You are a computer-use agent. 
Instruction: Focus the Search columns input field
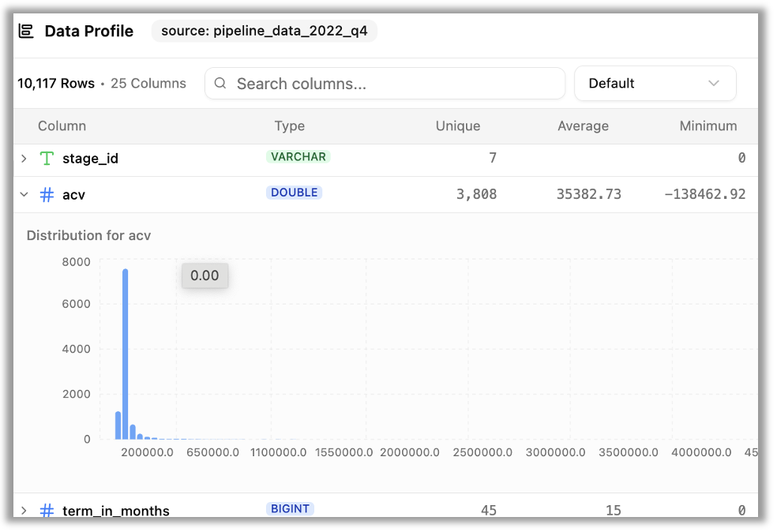(x=395, y=84)
